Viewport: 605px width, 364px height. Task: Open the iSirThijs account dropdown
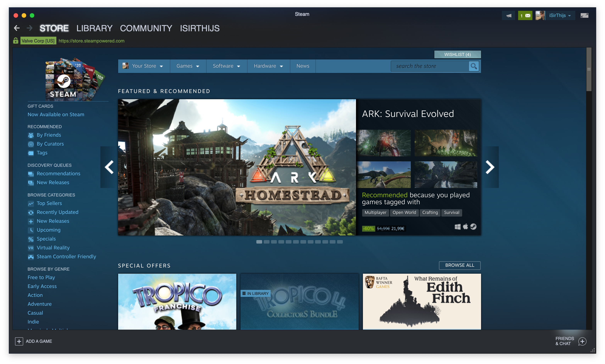point(560,15)
